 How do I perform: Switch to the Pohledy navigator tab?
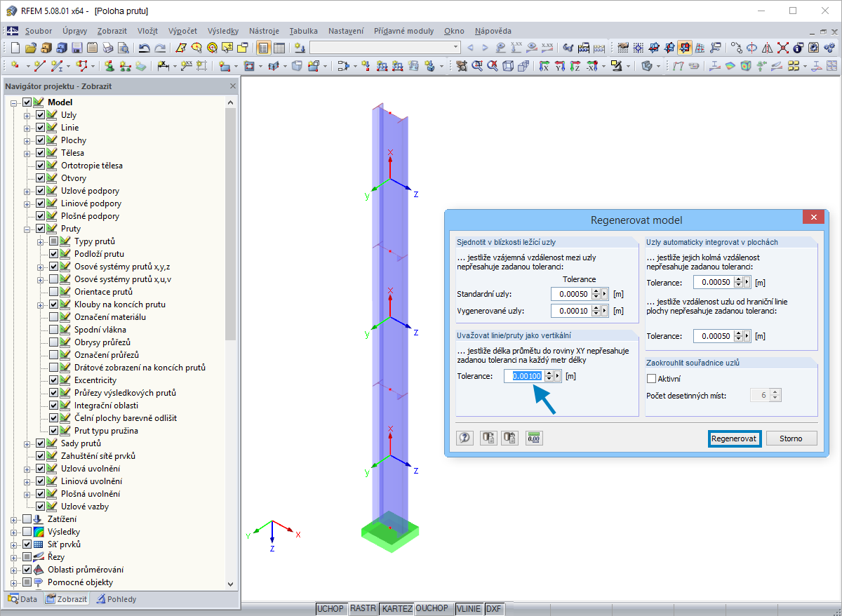point(116,599)
